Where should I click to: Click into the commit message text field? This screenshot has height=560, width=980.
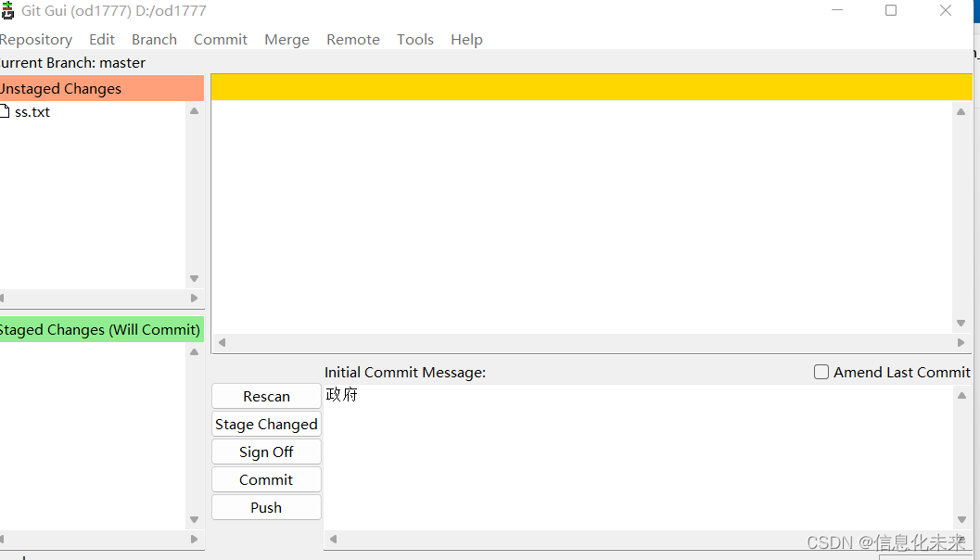point(638,457)
